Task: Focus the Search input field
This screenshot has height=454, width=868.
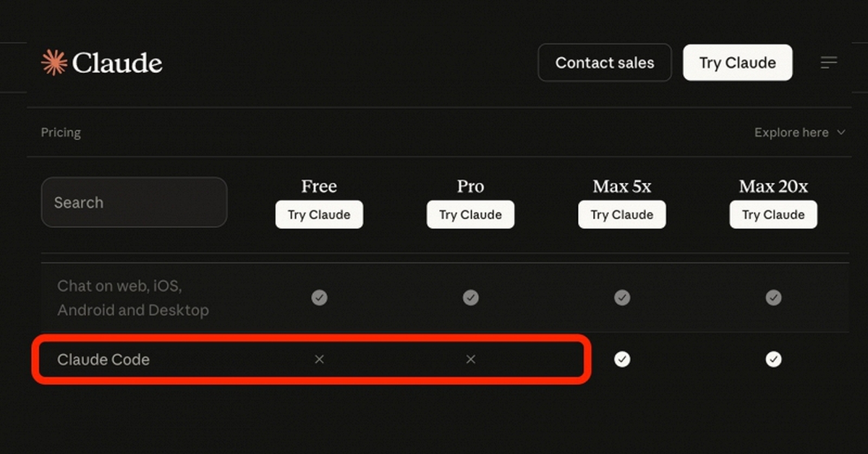Action: tap(134, 202)
